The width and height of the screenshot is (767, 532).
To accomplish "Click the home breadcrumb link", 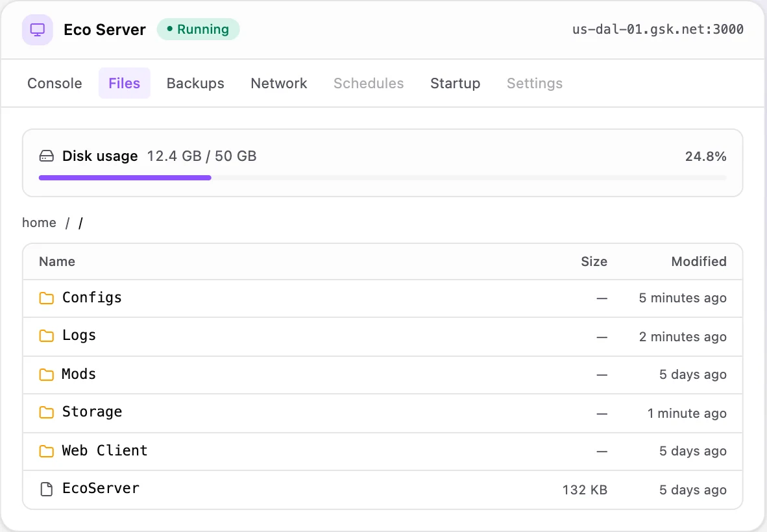I will click(39, 223).
